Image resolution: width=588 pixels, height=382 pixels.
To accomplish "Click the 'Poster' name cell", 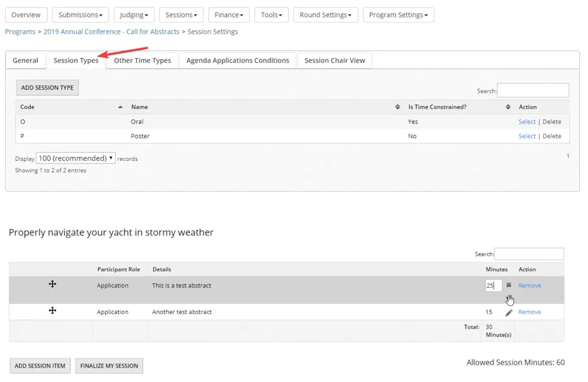I will coord(140,136).
